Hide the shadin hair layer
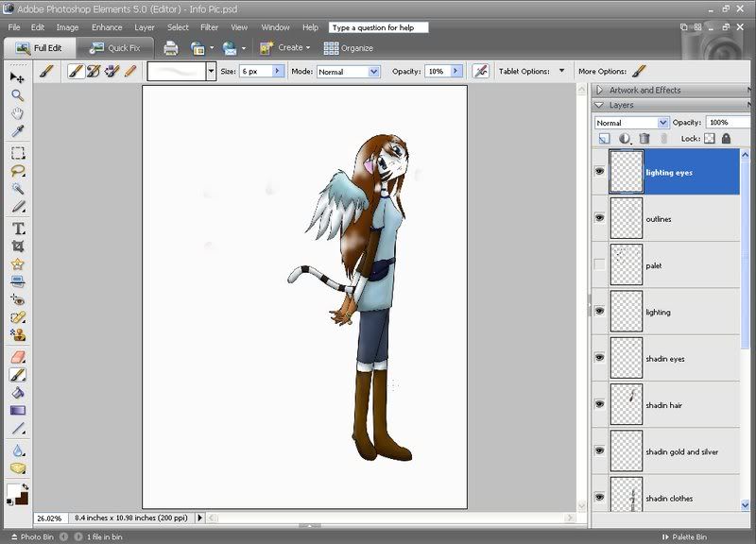The image size is (756, 544). click(599, 404)
